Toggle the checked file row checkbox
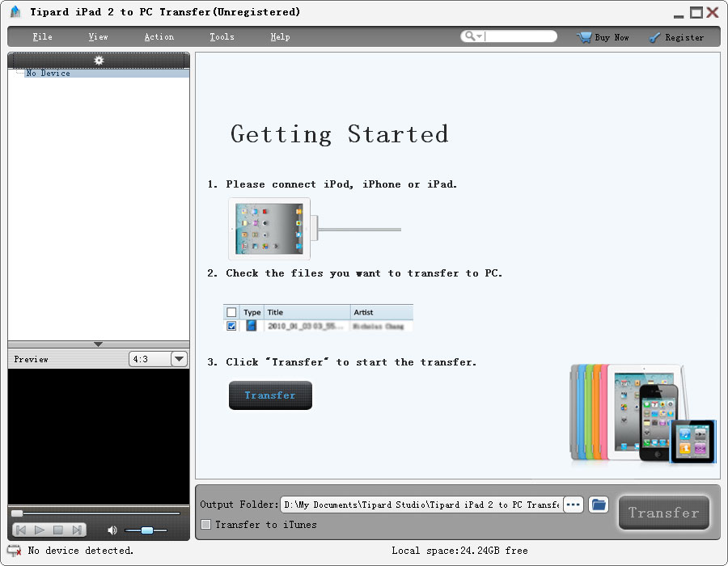 click(x=231, y=326)
